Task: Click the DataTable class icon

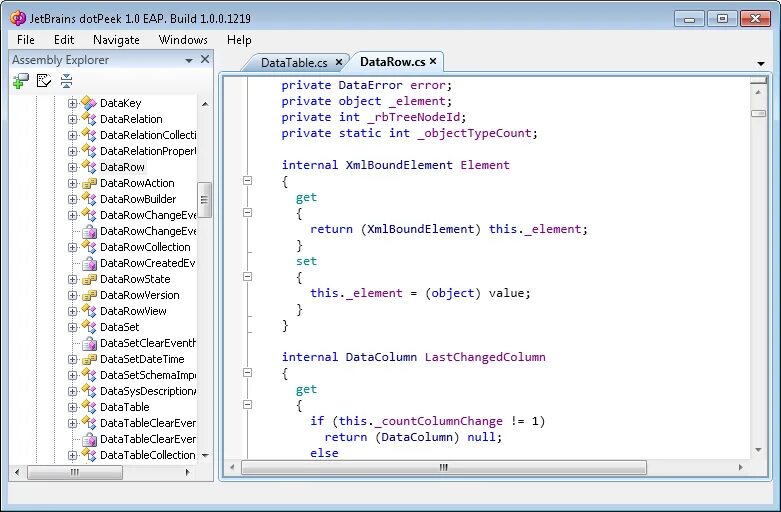Action: coord(89,407)
